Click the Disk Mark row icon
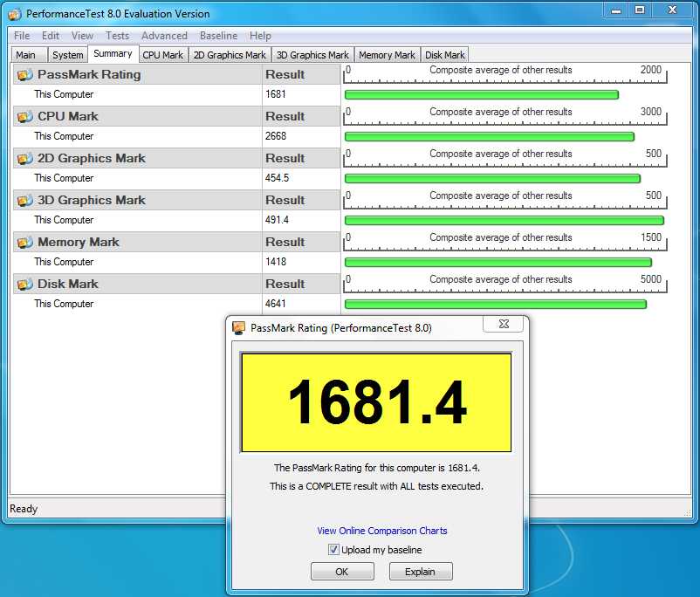This screenshot has width=700, height=597. click(24, 285)
